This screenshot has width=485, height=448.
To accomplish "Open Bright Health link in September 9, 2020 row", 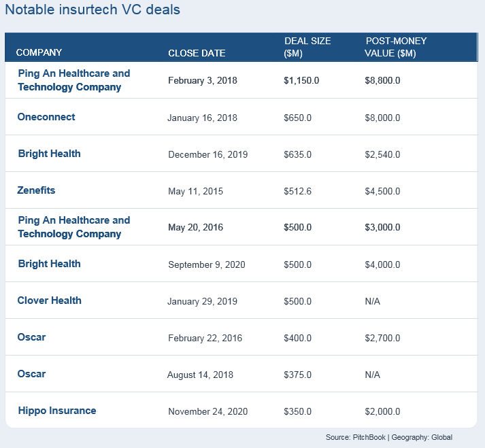I will 49,264.
